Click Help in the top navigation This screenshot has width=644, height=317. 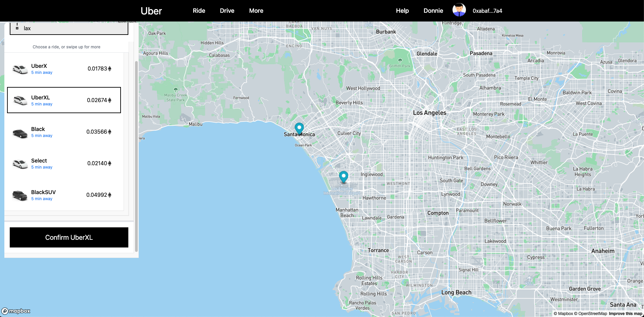coord(402,10)
